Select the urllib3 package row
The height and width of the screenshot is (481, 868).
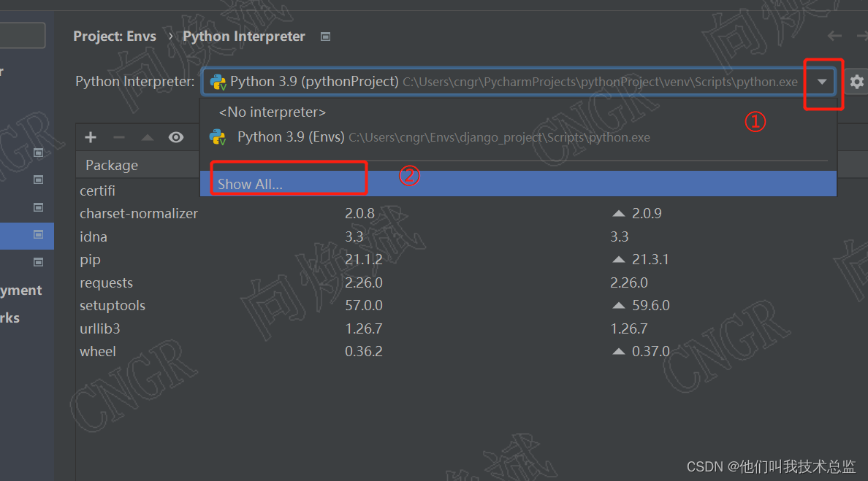(x=99, y=328)
